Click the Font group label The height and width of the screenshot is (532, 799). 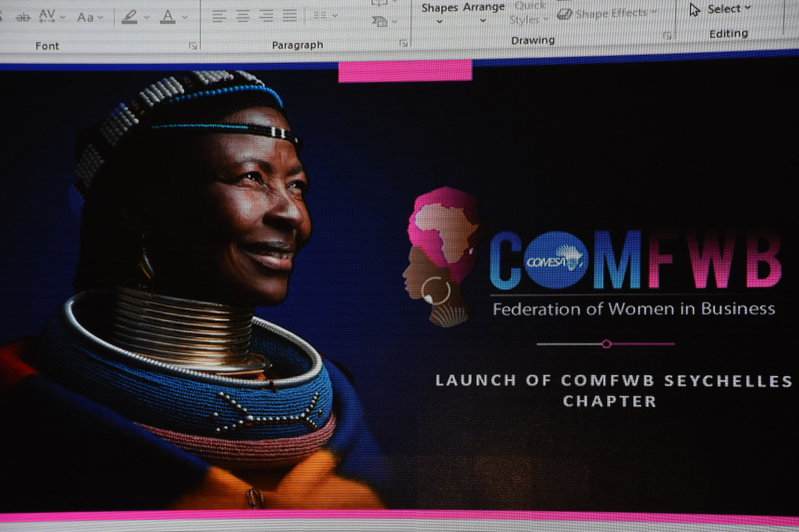coord(47,46)
